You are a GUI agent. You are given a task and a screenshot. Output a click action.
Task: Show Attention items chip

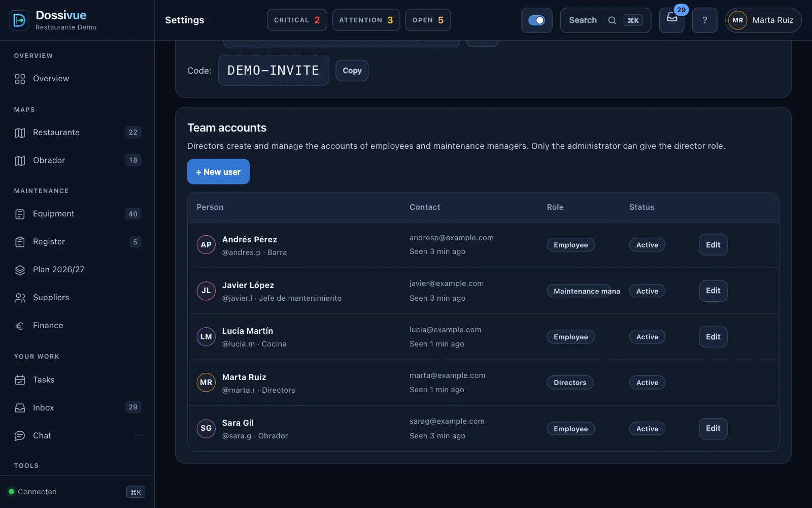(x=366, y=20)
